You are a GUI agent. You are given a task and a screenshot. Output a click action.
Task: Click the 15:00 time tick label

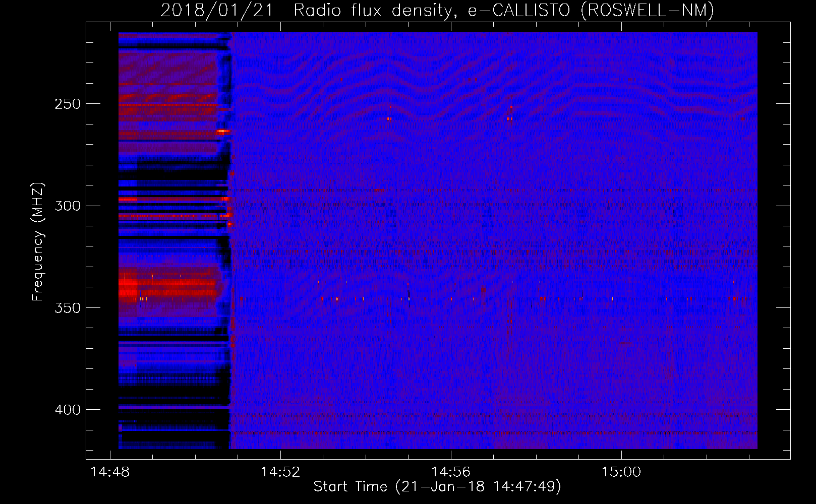621,472
